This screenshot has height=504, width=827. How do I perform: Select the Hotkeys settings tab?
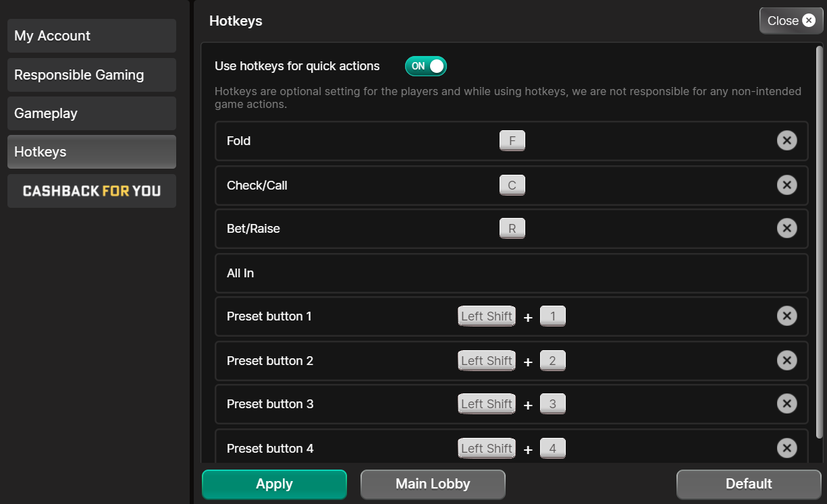click(x=91, y=152)
